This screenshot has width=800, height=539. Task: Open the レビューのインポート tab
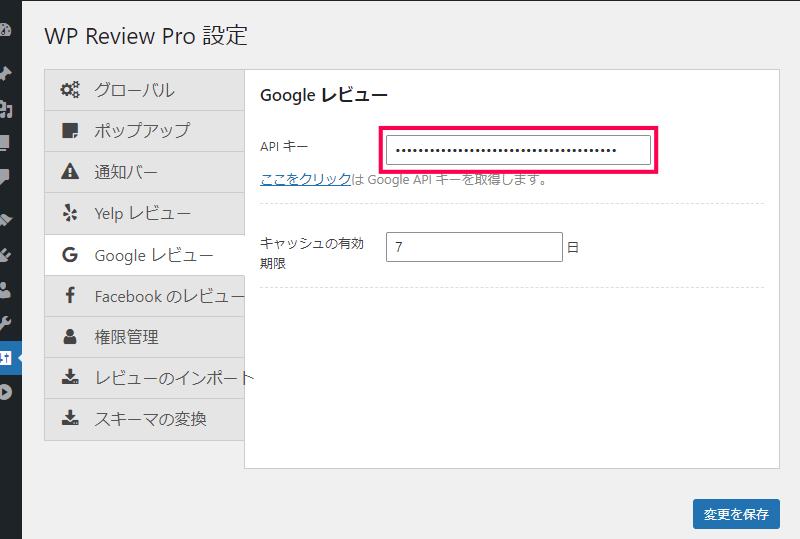pyautogui.click(x=144, y=378)
